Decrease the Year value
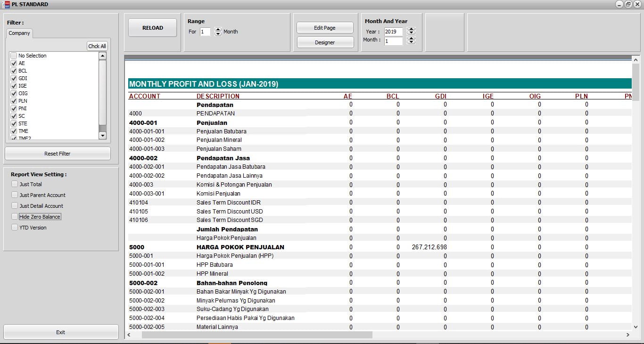Image resolution: width=644 pixels, height=344 pixels. (x=411, y=33)
